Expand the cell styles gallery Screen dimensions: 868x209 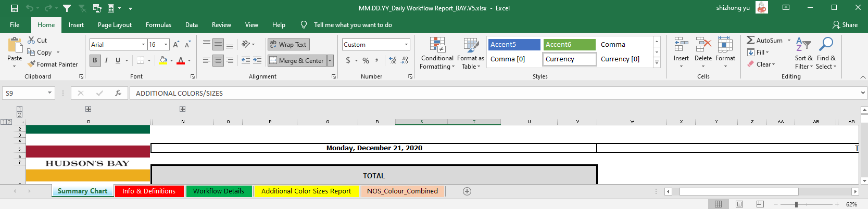[657, 63]
